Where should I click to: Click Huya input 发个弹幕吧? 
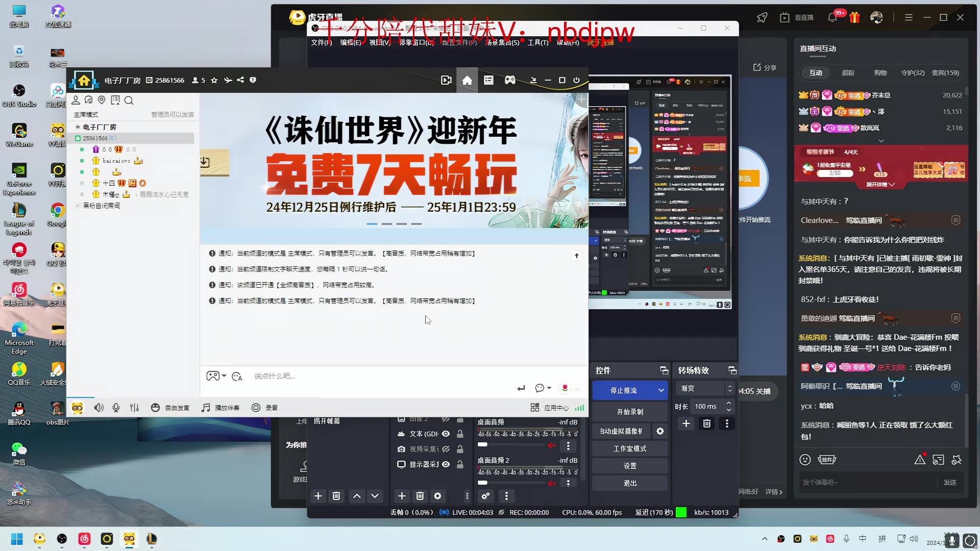pyautogui.click(x=868, y=483)
